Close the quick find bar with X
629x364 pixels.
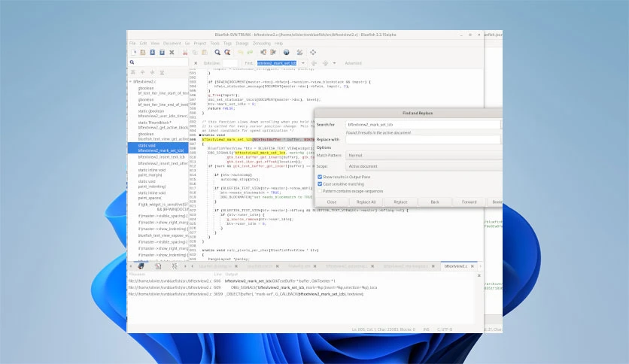point(196,63)
